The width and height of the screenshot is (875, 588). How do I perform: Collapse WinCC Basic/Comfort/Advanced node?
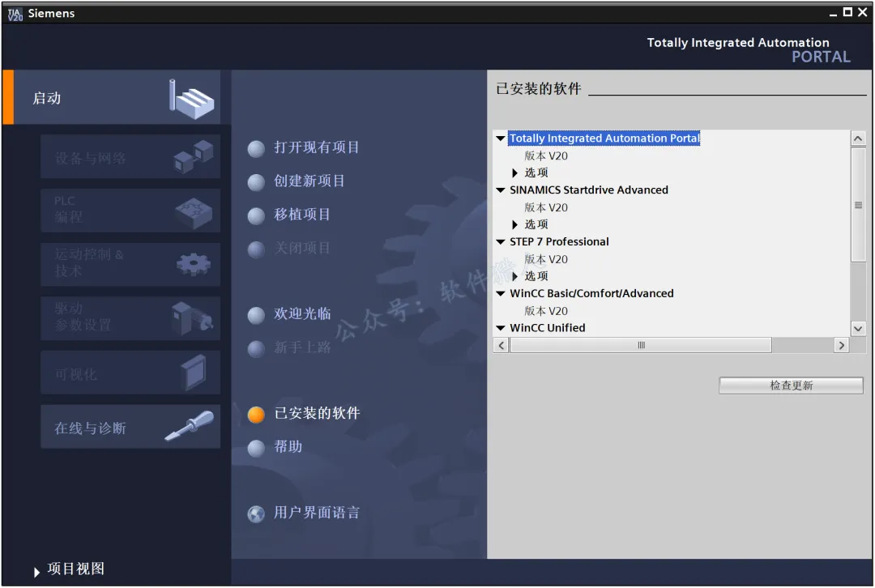[x=501, y=293]
